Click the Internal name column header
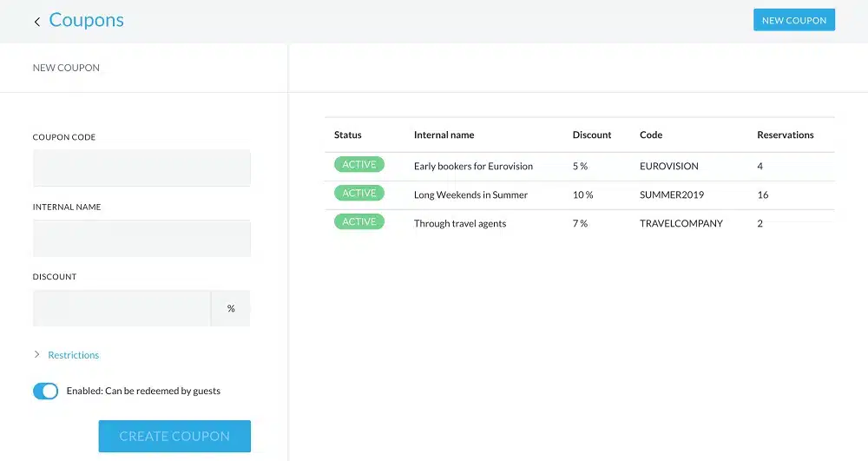 pyautogui.click(x=444, y=135)
